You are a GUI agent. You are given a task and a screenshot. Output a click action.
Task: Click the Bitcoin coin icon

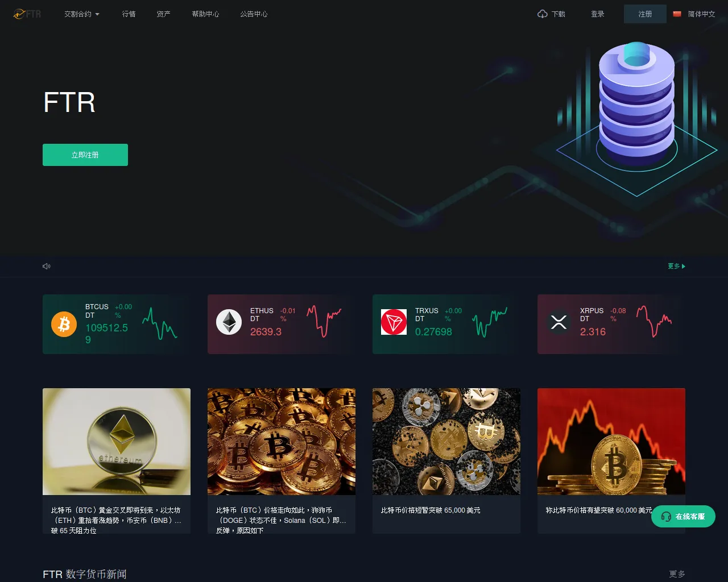(x=64, y=324)
